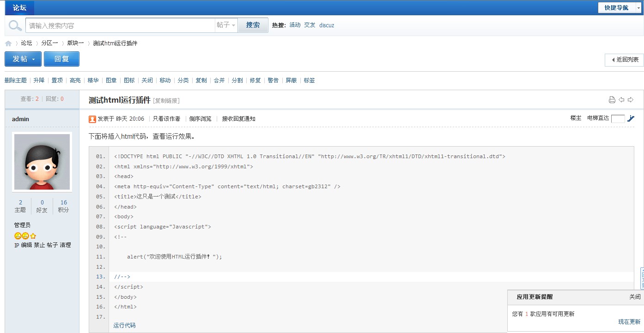Screen dimensions: 644x333
Task: Choose the 警告 moderation action
Action: click(x=273, y=80)
